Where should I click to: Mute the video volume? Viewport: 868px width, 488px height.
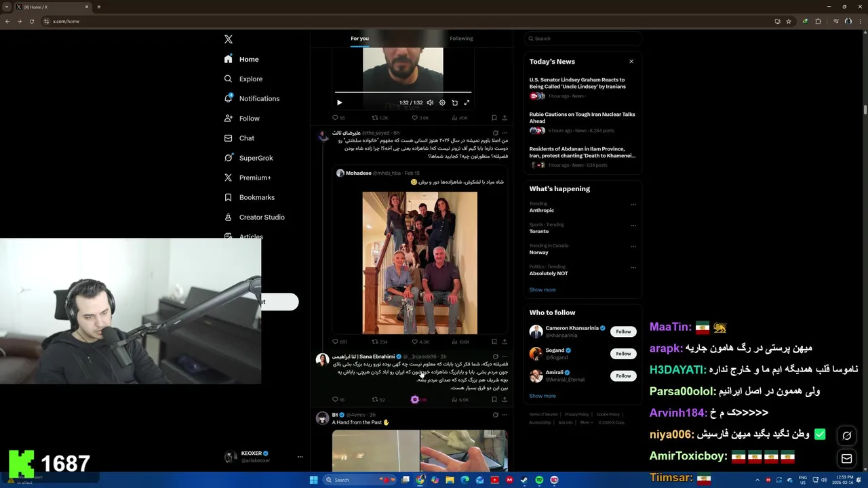tap(430, 102)
